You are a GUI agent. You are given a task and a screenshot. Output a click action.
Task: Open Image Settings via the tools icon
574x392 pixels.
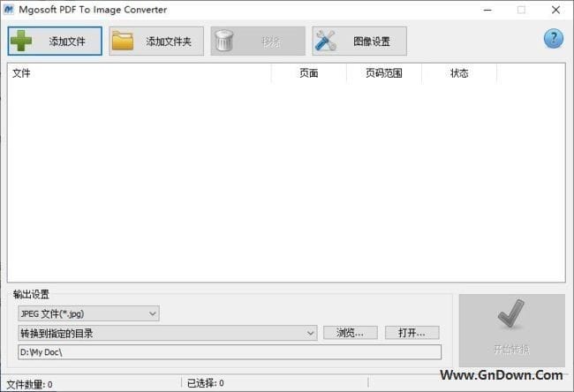(x=326, y=41)
